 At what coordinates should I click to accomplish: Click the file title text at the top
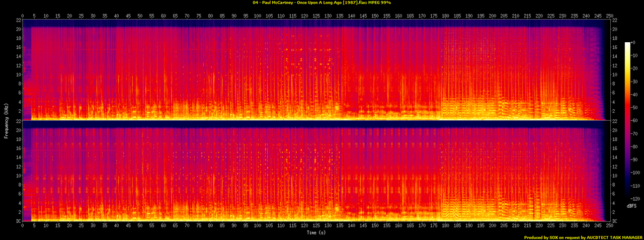(322, 3)
